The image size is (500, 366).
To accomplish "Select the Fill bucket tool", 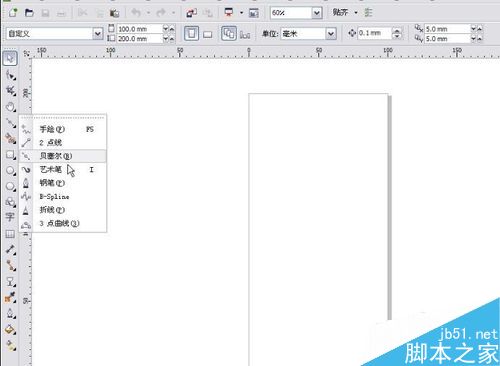I will (x=10, y=330).
